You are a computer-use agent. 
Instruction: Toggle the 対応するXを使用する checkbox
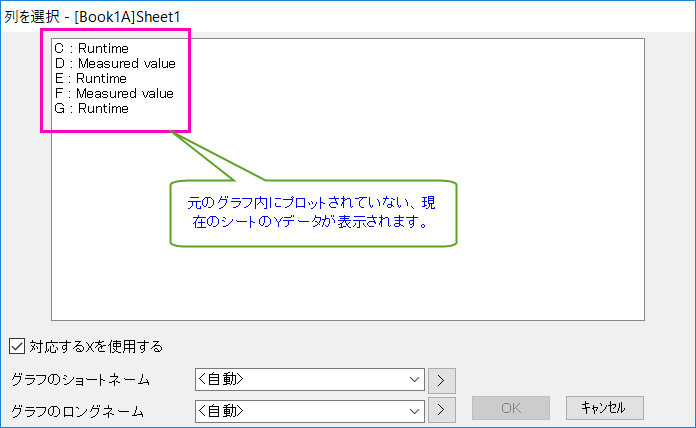click(x=17, y=346)
